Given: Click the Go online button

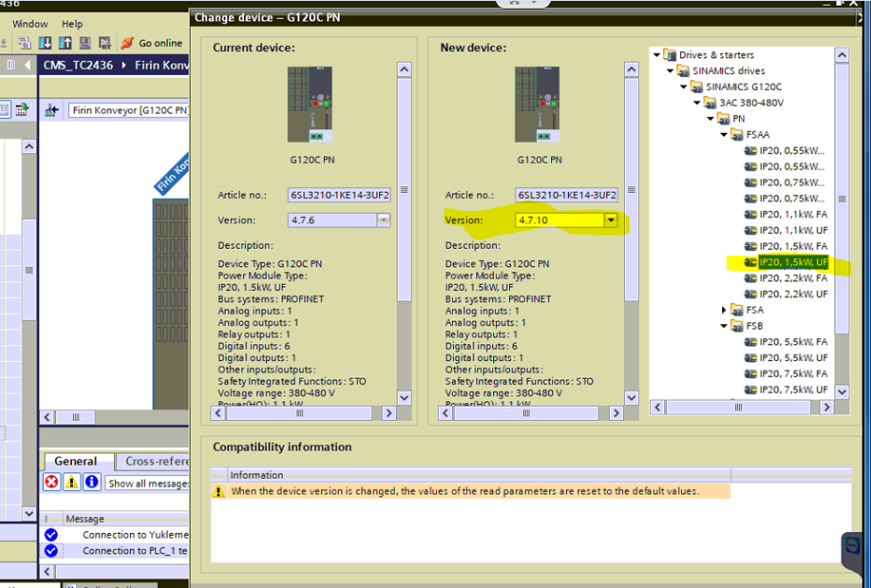Looking at the screenshot, I should click(x=152, y=43).
